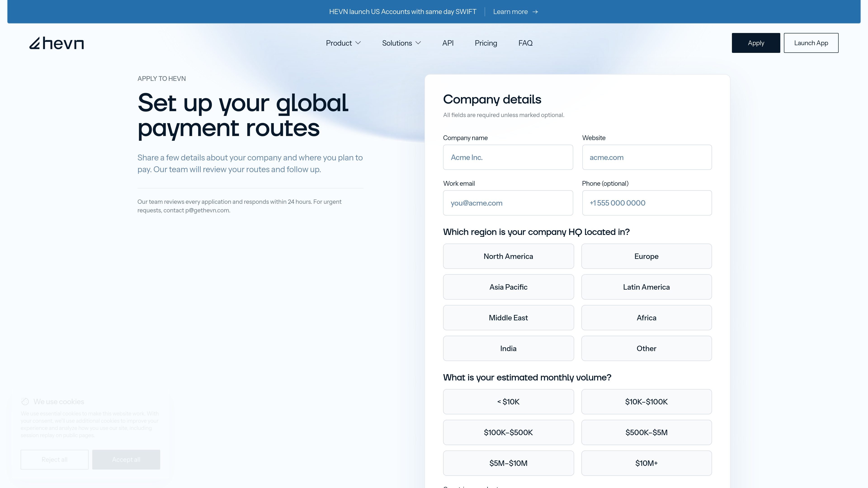Click the hevn logo
Image resolution: width=868 pixels, height=488 pixels.
click(x=57, y=43)
